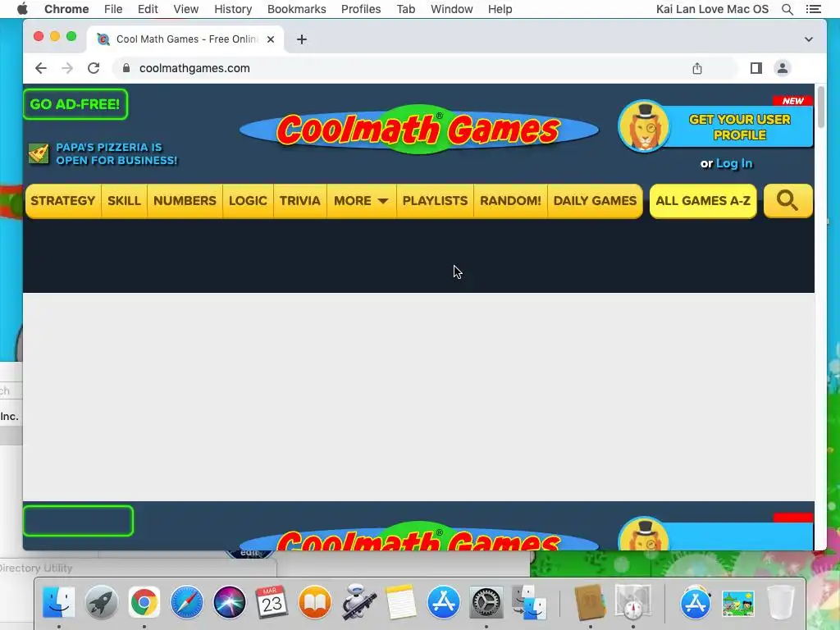Reload the Coolmath Games page
Image resolution: width=840 pixels, height=630 pixels.
click(x=94, y=68)
